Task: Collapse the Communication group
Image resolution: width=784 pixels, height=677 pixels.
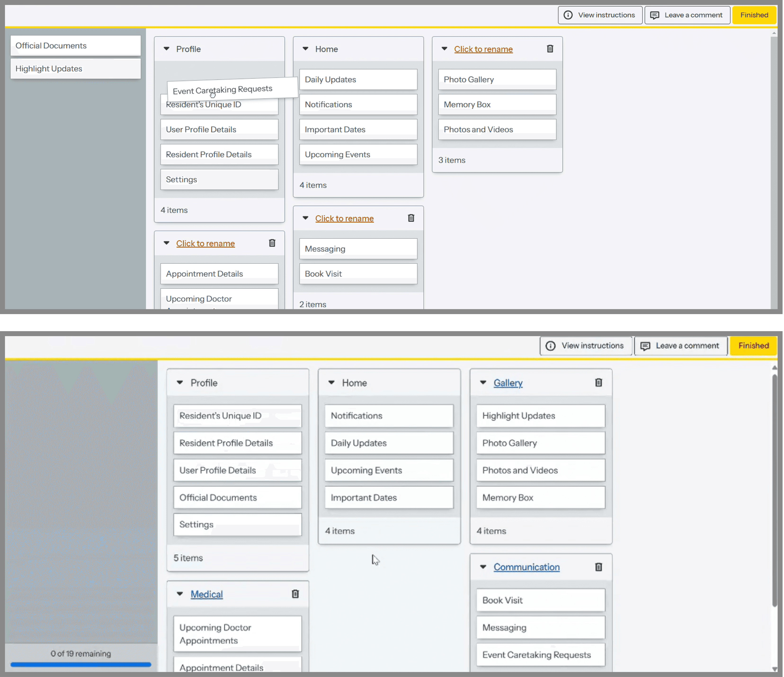Action: point(483,567)
